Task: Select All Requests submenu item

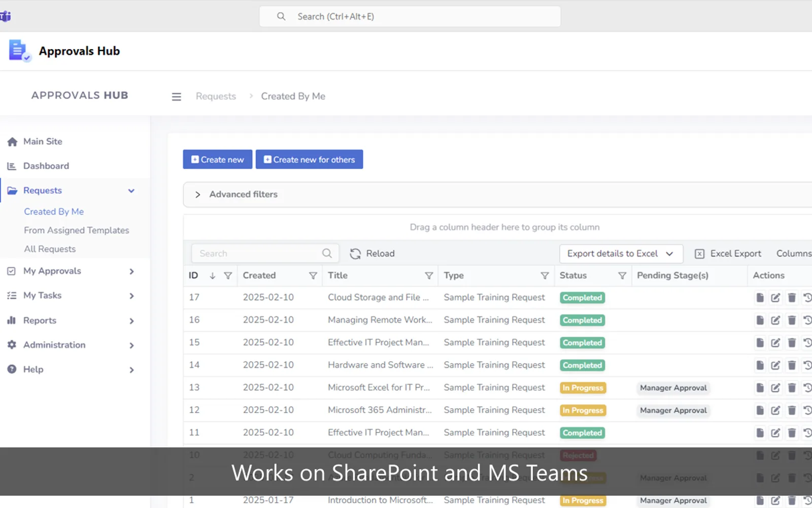Action: [50, 249]
